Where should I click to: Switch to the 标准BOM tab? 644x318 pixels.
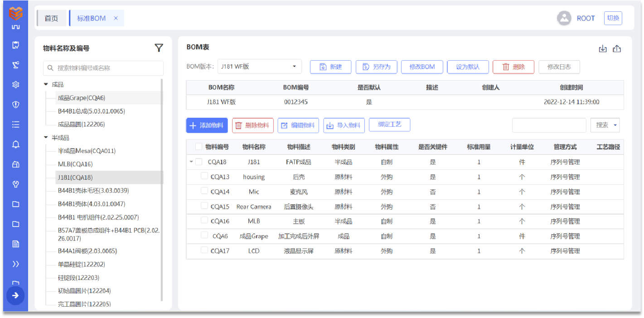(x=91, y=18)
